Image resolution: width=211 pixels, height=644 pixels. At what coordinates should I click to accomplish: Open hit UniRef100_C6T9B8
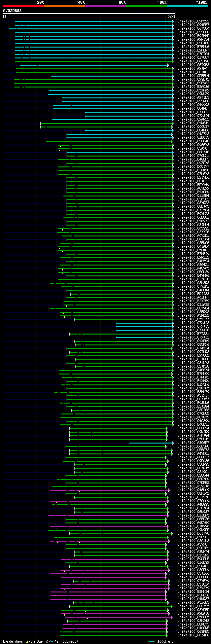[x=193, y=65]
